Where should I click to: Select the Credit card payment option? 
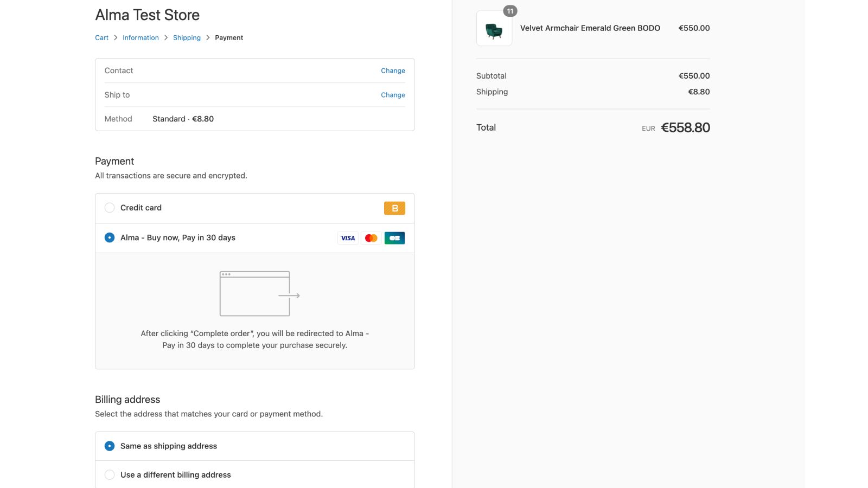110,208
